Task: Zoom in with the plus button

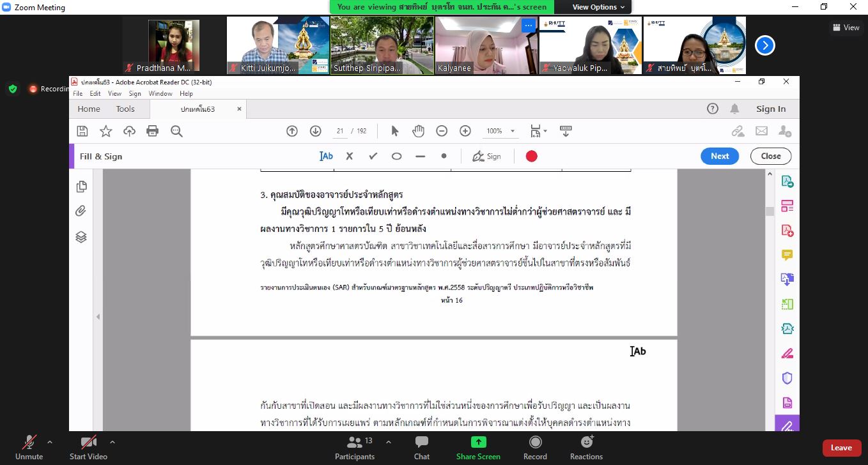Action: 465,131
